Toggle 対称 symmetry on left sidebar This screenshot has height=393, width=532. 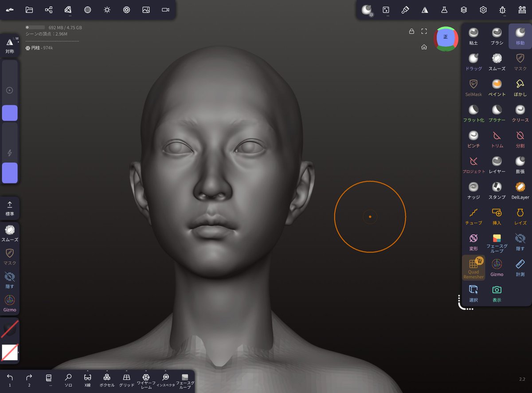pyautogui.click(x=10, y=46)
